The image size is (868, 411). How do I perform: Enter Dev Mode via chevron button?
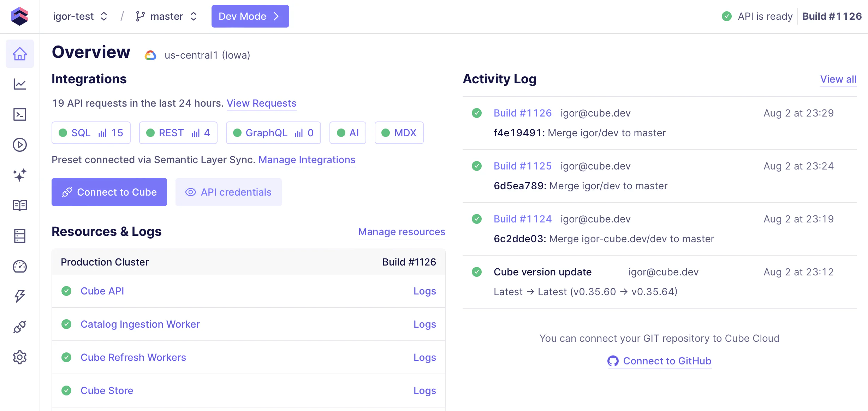coord(250,16)
